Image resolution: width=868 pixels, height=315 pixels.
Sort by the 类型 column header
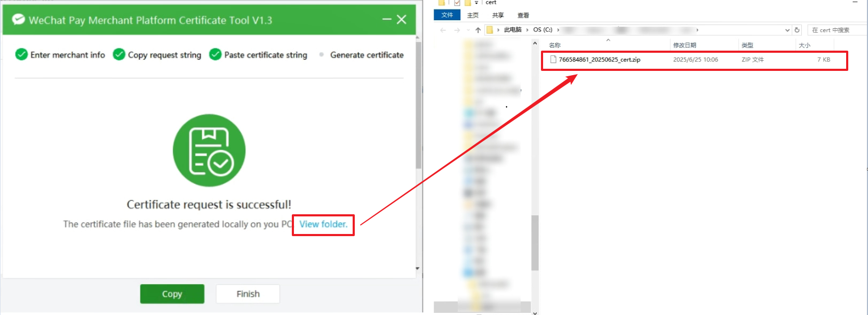[x=747, y=45]
